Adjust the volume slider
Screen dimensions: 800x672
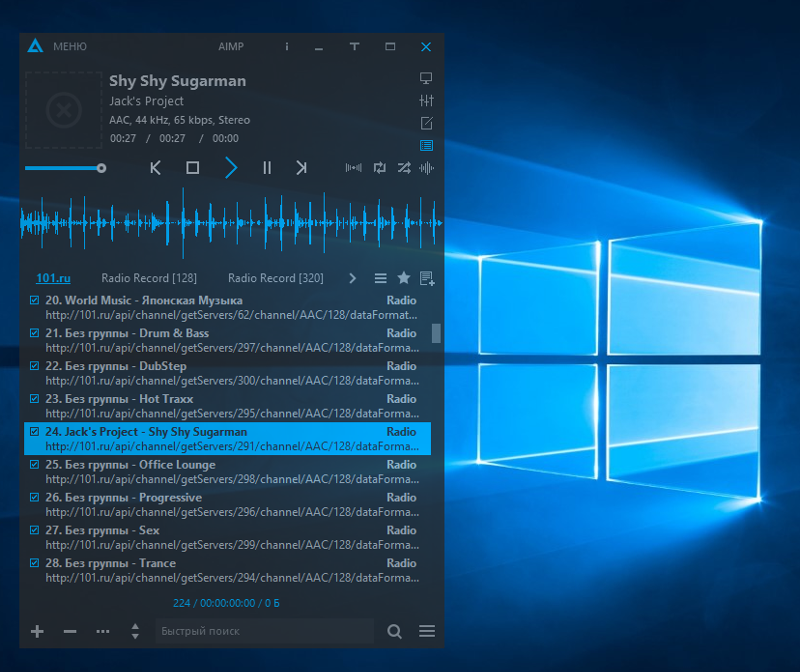[65, 168]
